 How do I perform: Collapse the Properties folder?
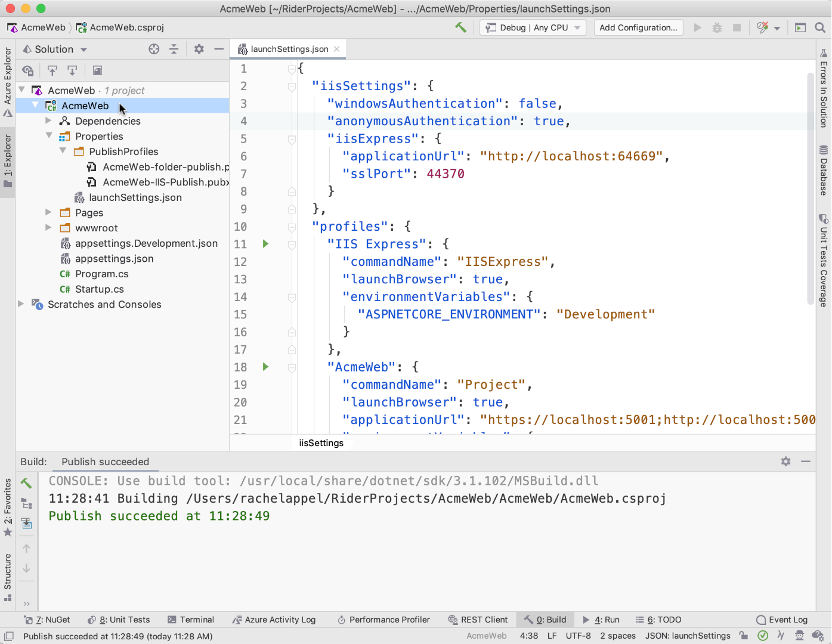tap(49, 136)
